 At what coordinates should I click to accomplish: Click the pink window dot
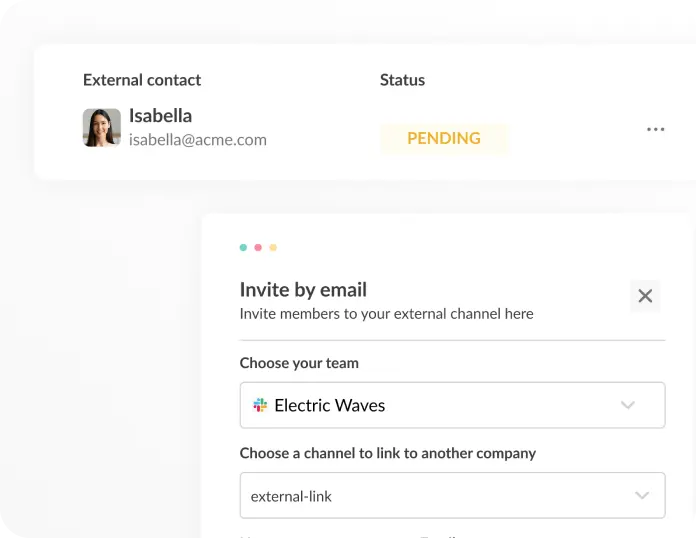[258, 247]
